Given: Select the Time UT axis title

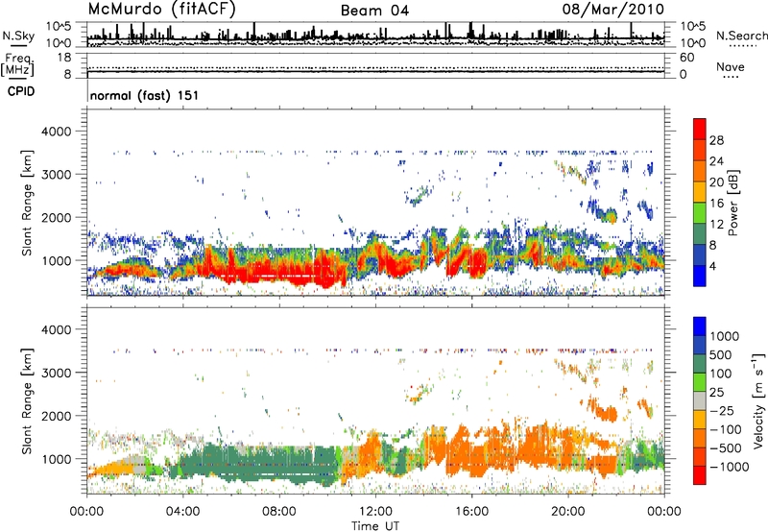Looking at the screenshot, I should pos(375,526).
